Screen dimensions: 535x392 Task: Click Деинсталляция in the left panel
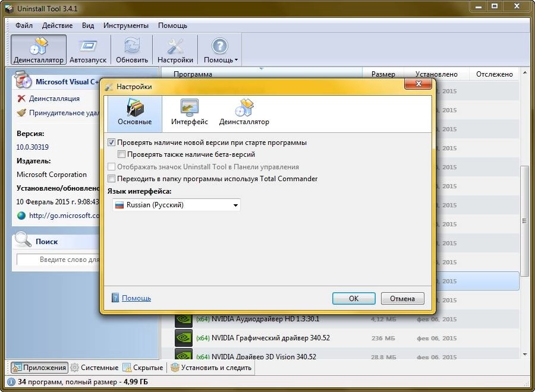(54, 99)
